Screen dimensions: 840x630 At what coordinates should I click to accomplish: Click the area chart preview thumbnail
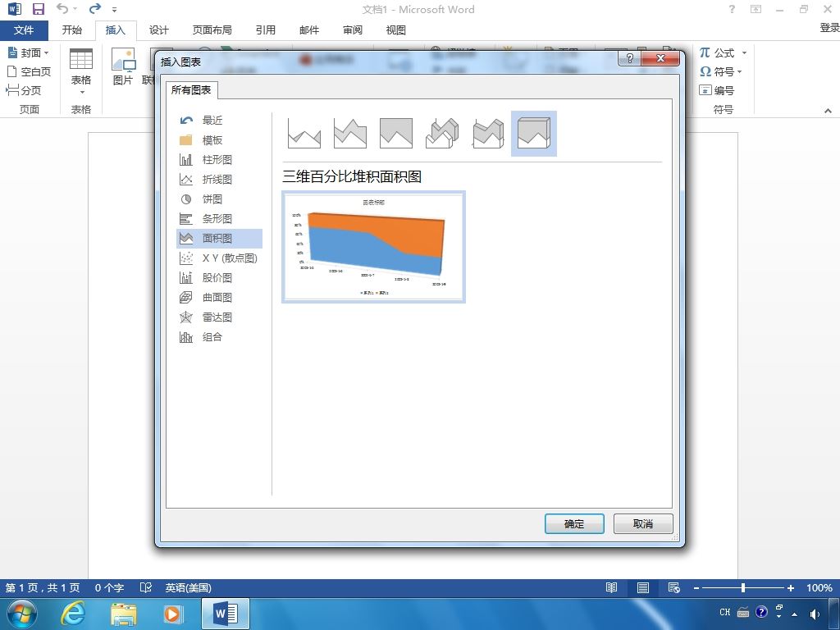click(x=373, y=247)
